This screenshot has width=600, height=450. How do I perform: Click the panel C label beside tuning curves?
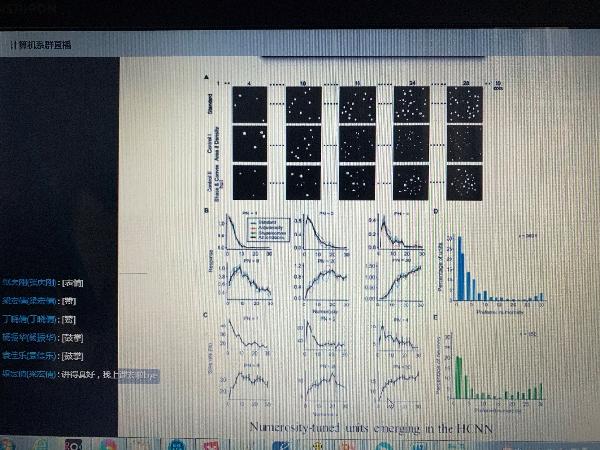click(207, 316)
